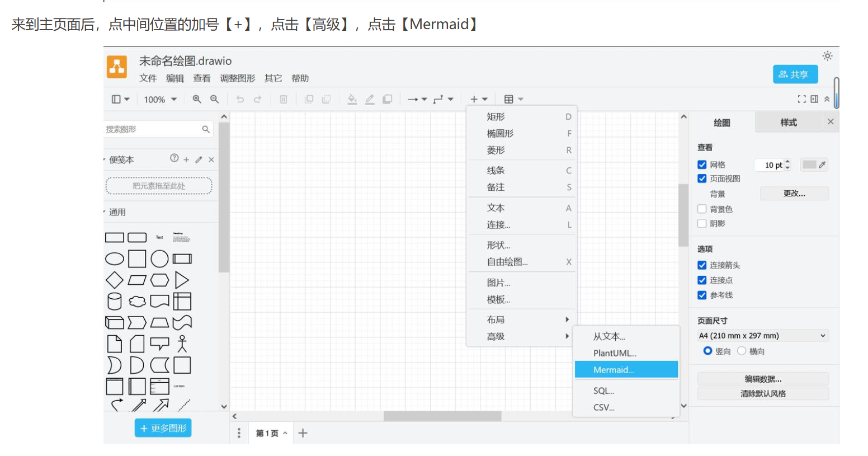This screenshot has height=456, width=868.
Task: Enable the 背景色 checkbox
Action: point(702,209)
